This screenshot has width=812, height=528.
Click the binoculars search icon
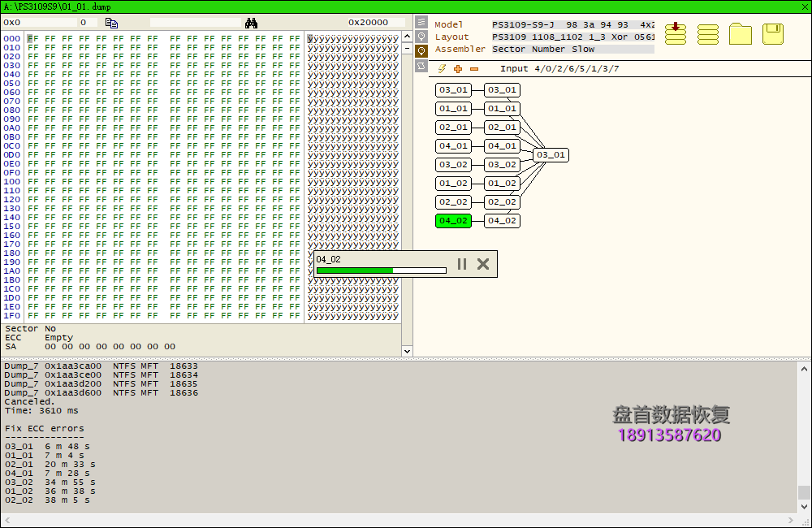[251, 23]
